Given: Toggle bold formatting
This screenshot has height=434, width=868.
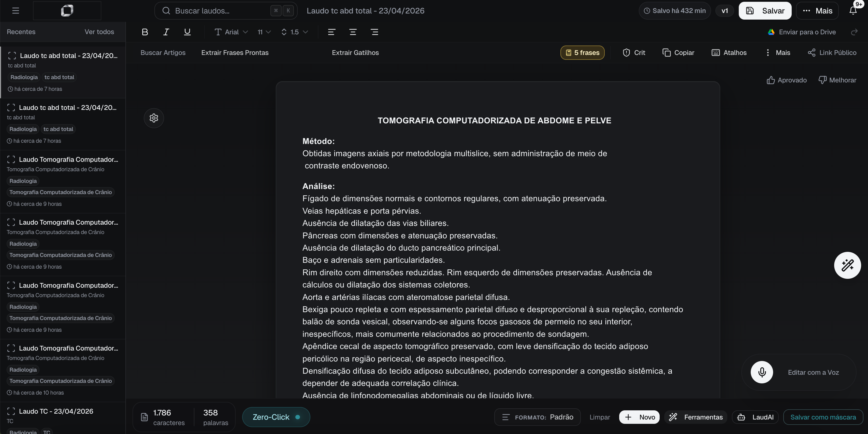Looking at the screenshot, I should point(145,32).
